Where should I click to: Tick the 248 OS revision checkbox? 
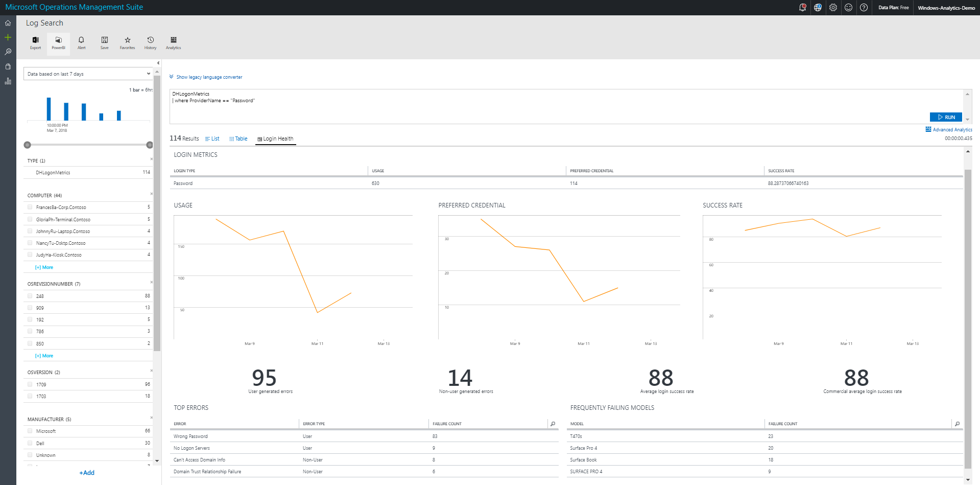(x=30, y=296)
